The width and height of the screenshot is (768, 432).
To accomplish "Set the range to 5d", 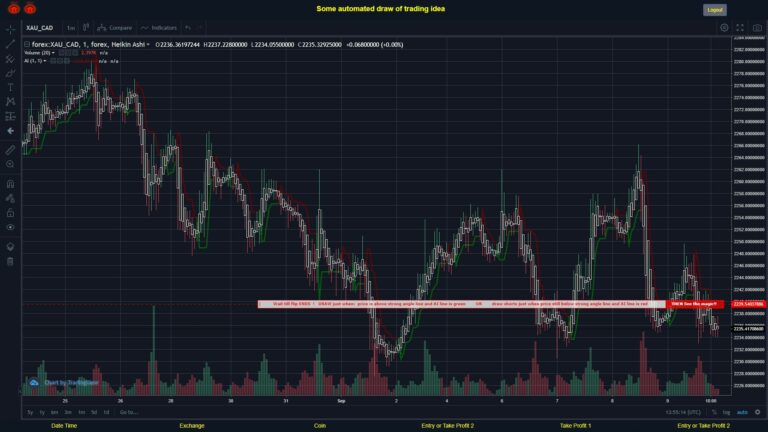I will click(94, 412).
